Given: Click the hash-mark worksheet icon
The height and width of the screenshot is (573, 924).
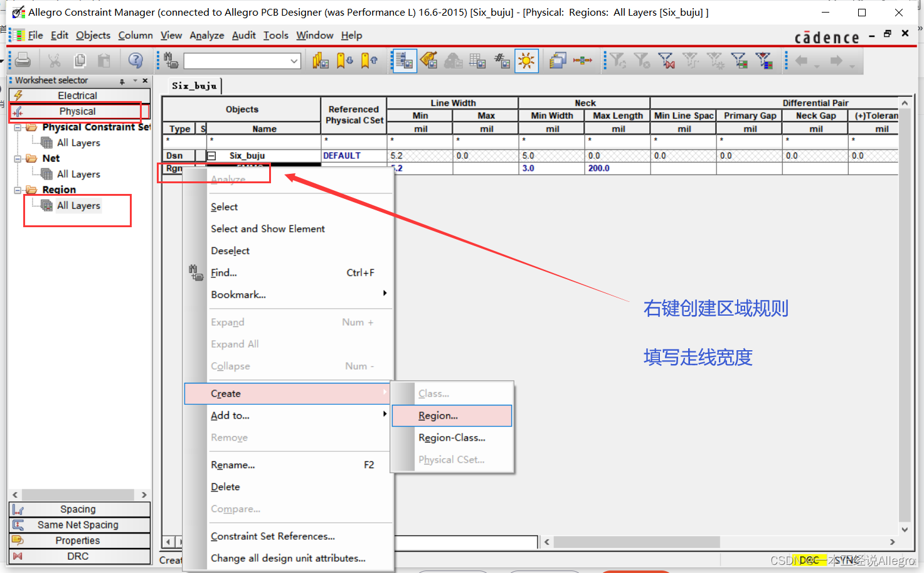Looking at the screenshot, I should point(502,60).
